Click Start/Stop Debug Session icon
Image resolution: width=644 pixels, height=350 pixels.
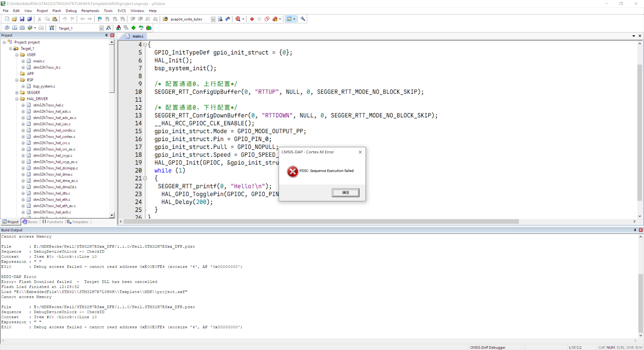pos(238,19)
